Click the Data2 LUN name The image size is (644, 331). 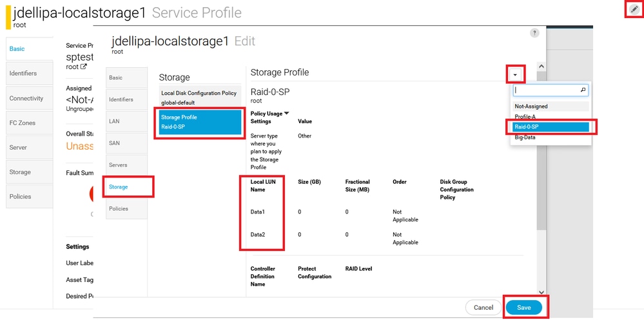tap(258, 234)
